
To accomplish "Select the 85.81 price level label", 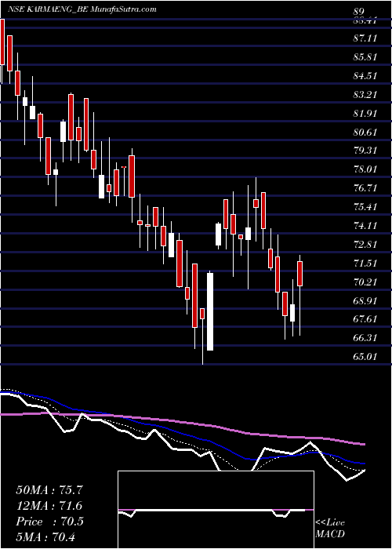I will click(x=365, y=57).
